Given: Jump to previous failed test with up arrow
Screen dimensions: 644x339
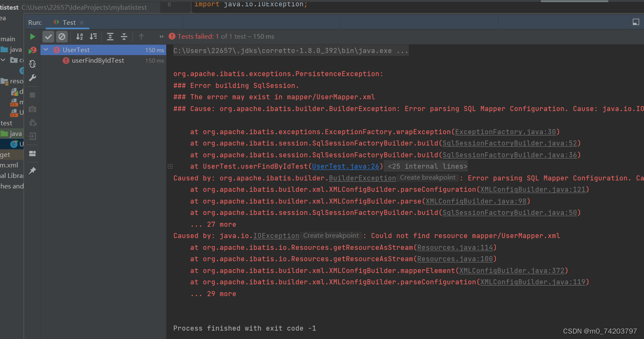Looking at the screenshot, I should 141,37.
